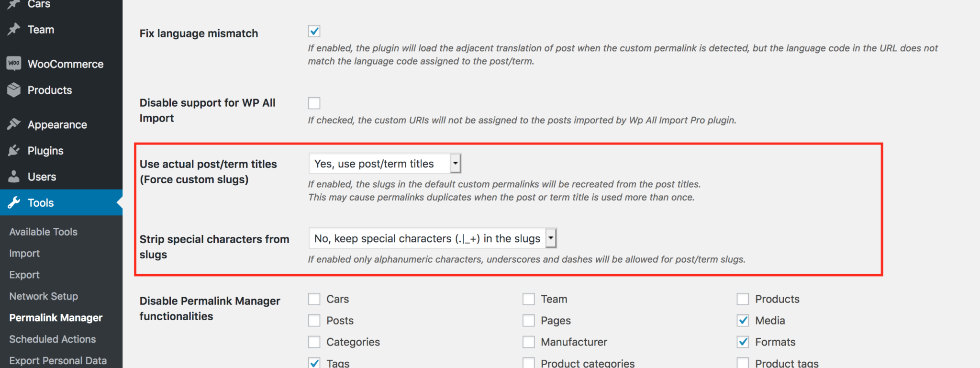980x368 pixels.
Task: Check the Product tags checkbox
Action: tap(743, 363)
